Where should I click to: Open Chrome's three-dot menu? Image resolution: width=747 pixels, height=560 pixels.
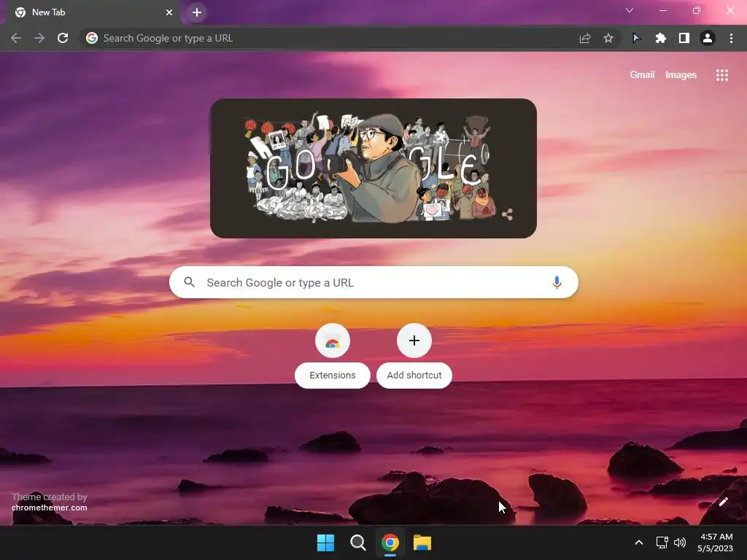731,38
